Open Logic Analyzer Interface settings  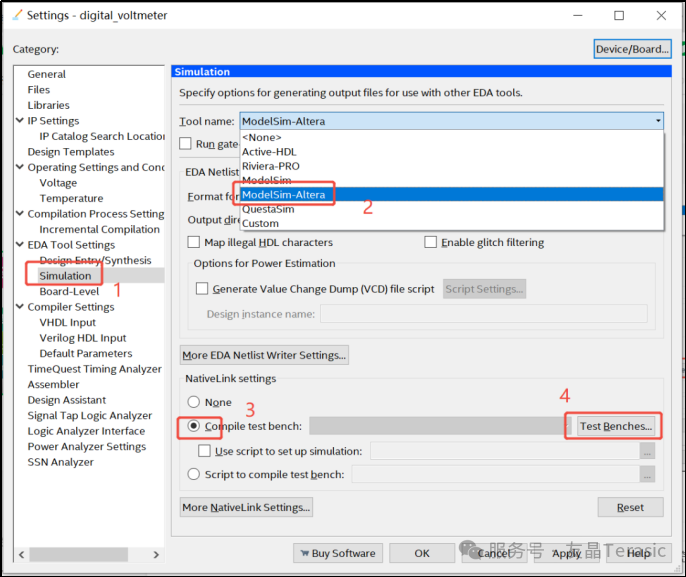(86, 431)
